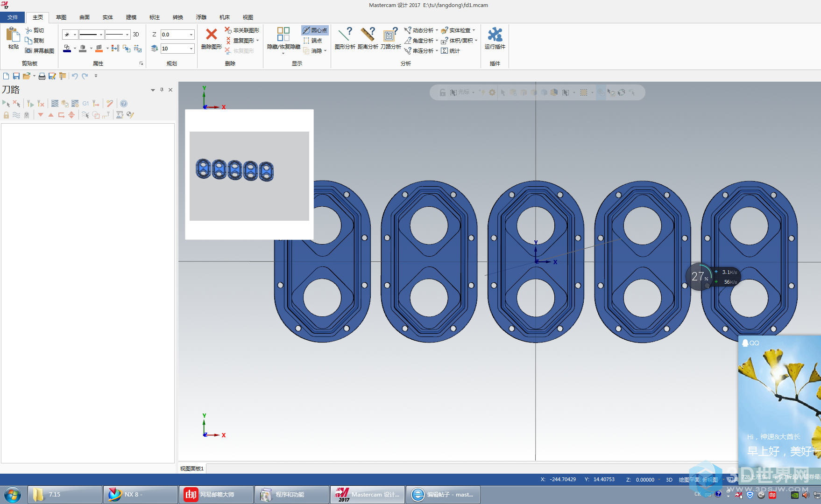The width and height of the screenshot is (821, 504).
Task: Click the 刀路分析 (Analyze Toolpath) icon
Action: click(x=390, y=34)
